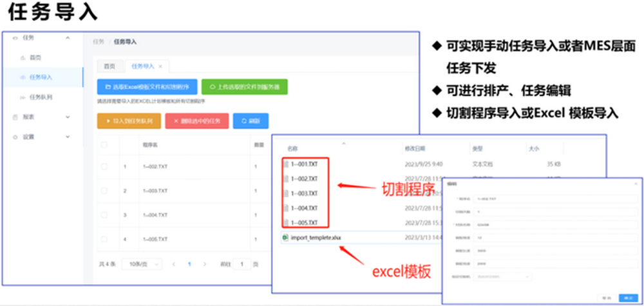Click the 1--005.TXT file icon

(286, 222)
